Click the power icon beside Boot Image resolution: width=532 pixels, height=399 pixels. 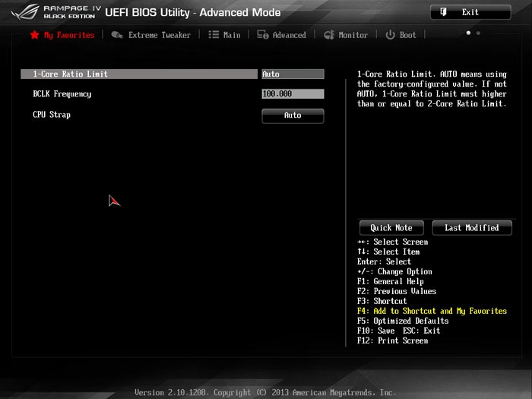[x=391, y=35]
